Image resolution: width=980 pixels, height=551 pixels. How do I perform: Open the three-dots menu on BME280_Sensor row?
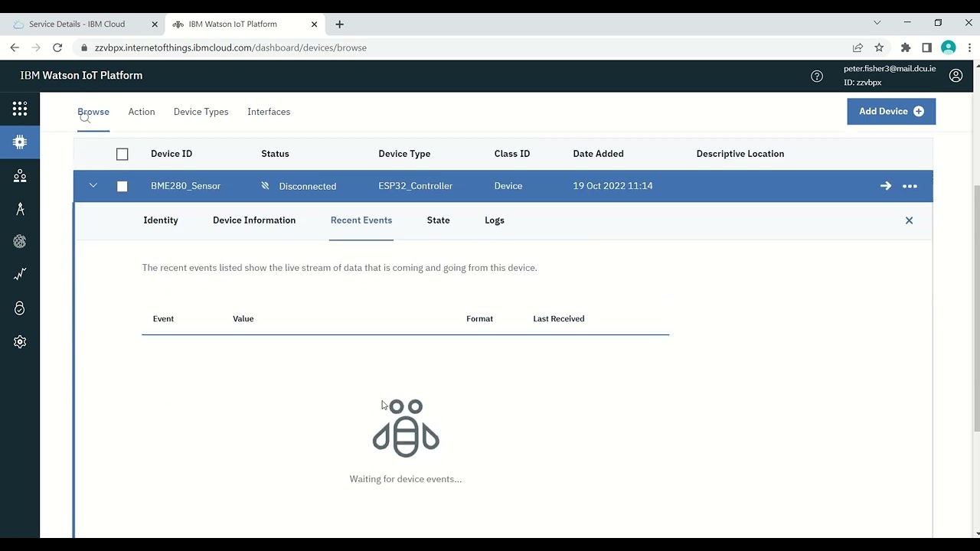pyautogui.click(x=910, y=186)
